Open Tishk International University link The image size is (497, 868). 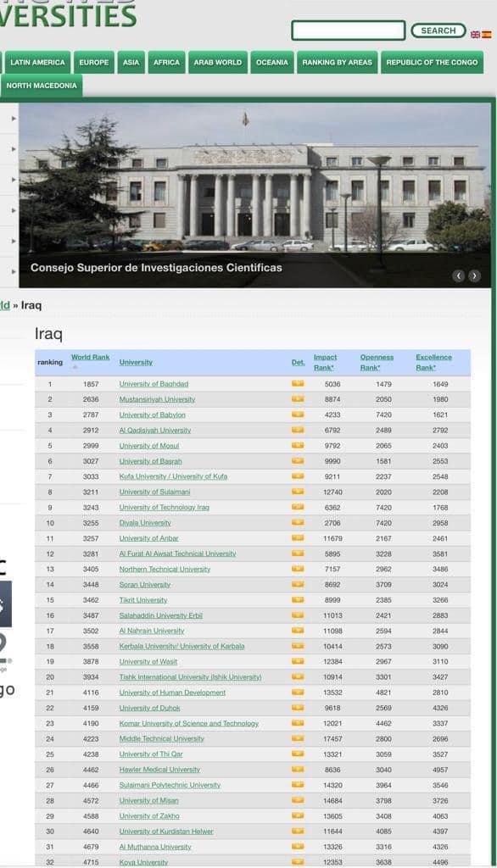click(x=190, y=677)
